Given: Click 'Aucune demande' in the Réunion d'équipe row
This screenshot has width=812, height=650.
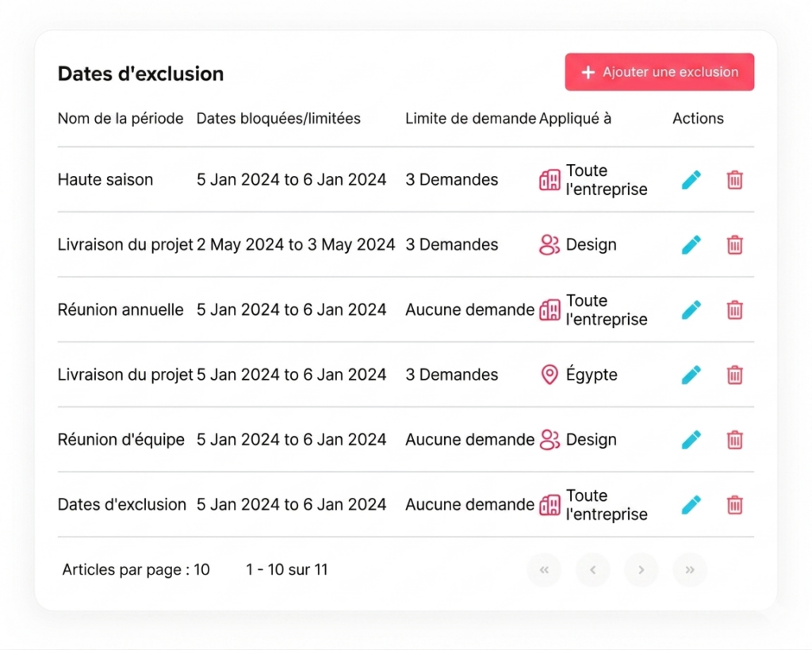Looking at the screenshot, I should click(469, 439).
